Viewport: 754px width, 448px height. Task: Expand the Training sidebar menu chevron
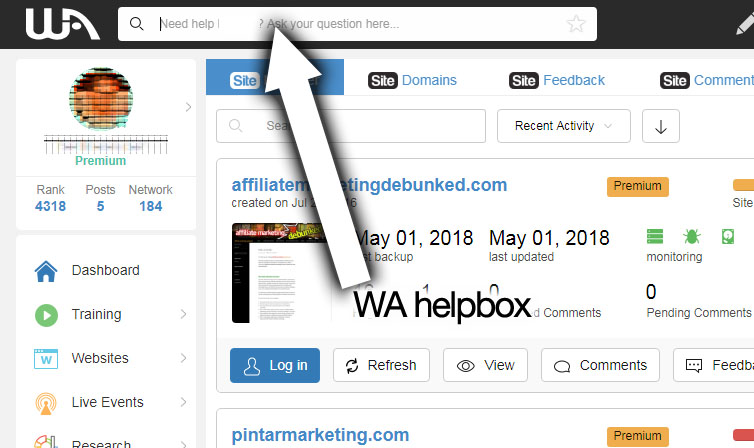pos(183,314)
